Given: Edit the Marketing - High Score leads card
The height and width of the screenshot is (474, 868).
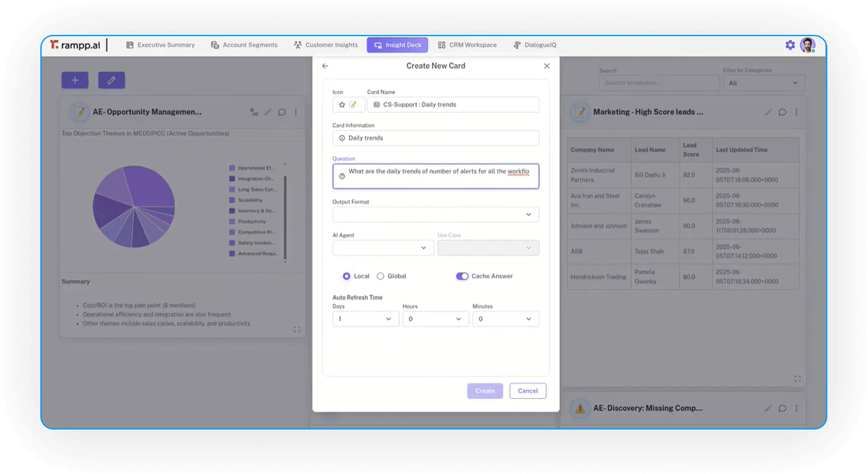Looking at the screenshot, I should pos(768,112).
